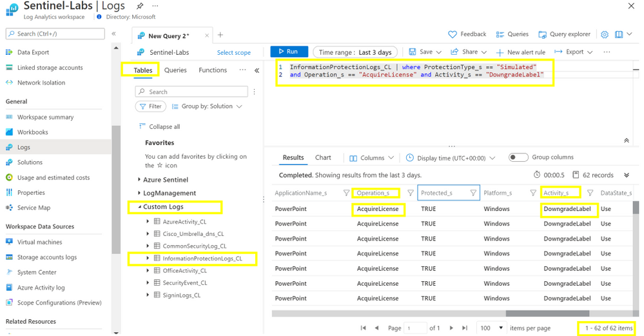644x336 pixels.
Task: Click the page number field
Action: (415, 328)
